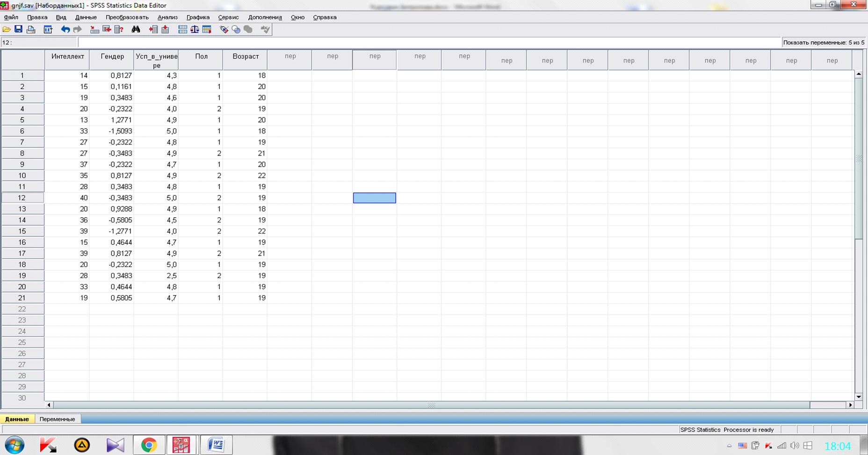
Task: Select the Возраст column header
Action: tap(246, 60)
